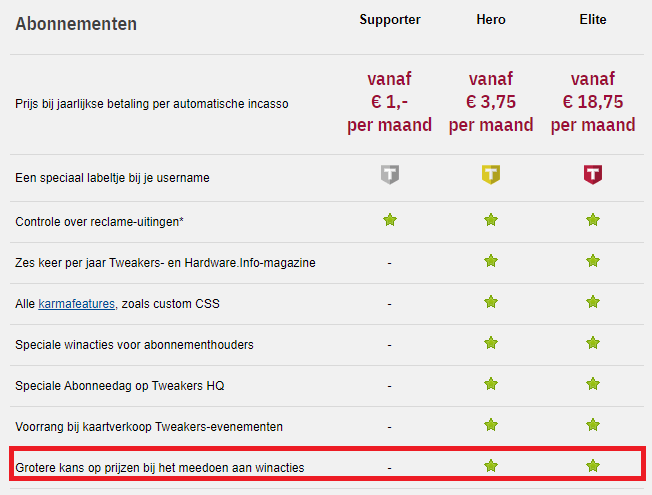This screenshot has width=652, height=495.
Task: Click the Elite star in the karmafeatures row
Action: click(x=593, y=302)
